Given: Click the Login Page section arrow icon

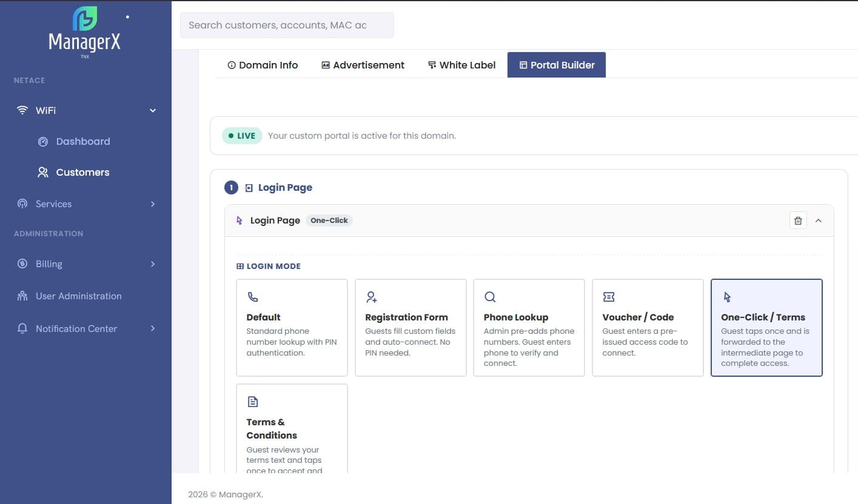Looking at the screenshot, I should pyautogui.click(x=249, y=188).
